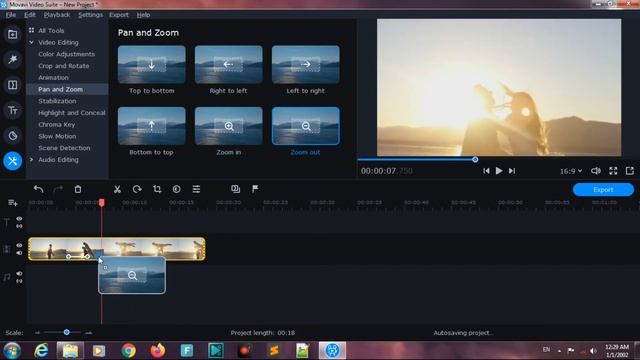Open the Import media tab icon
The width and height of the screenshot is (640, 360).
[13, 34]
